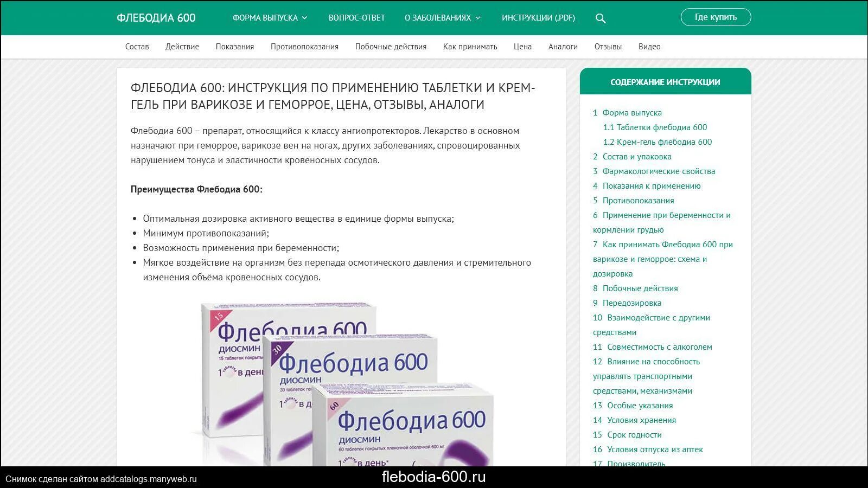The image size is (868, 488).
Task: Open contents link 8 Побочные действия
Action: click(x=635, y=288)
